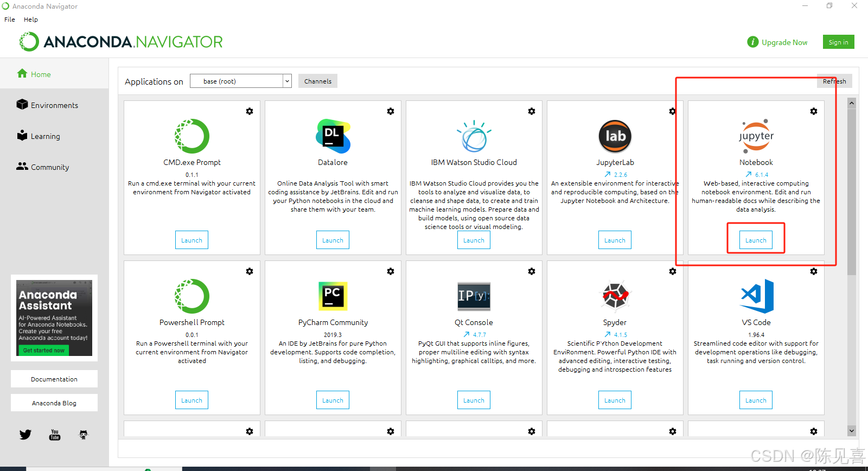This screenshot has width=868, height=471.
Task: Launch IBM Watson Studio Cloud
Action: click(x=474, y=240)
